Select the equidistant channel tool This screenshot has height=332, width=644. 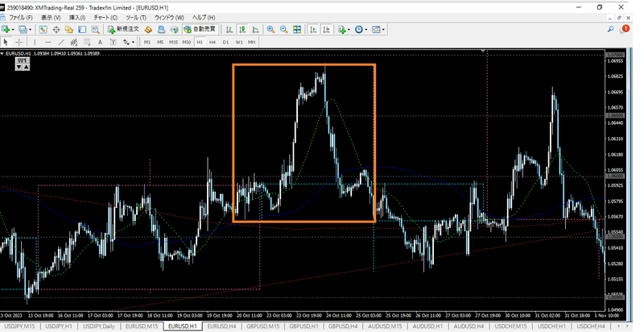74,42
